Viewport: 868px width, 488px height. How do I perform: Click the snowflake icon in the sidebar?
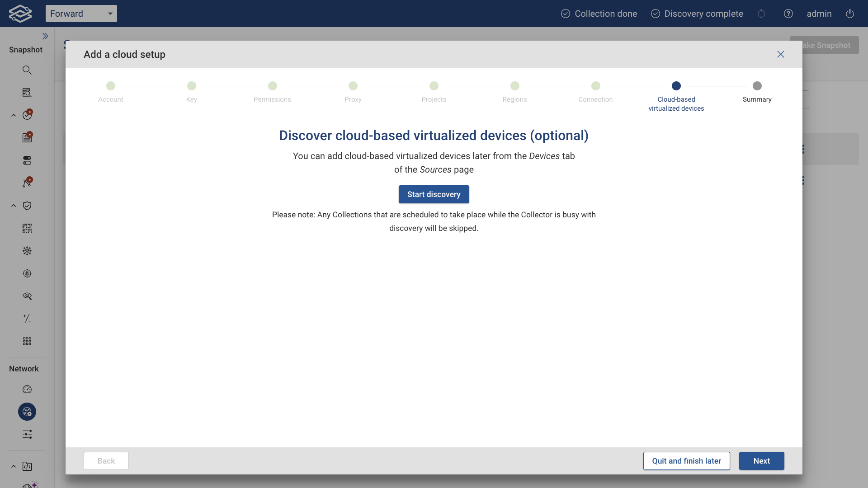click(27, 251)
